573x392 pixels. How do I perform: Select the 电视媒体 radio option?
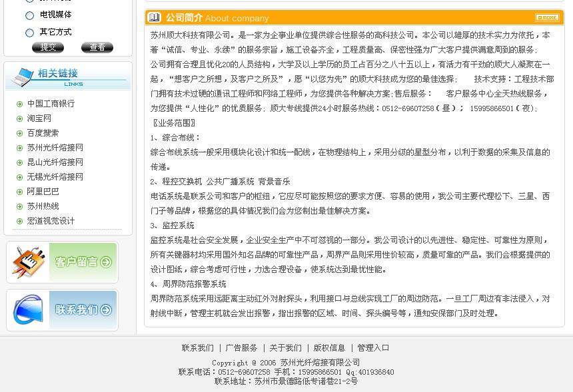[x=29, y=15]
